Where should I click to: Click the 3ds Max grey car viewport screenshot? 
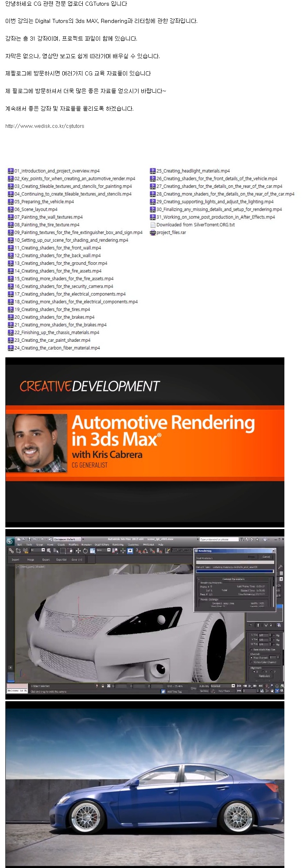[x=145, y=615]
